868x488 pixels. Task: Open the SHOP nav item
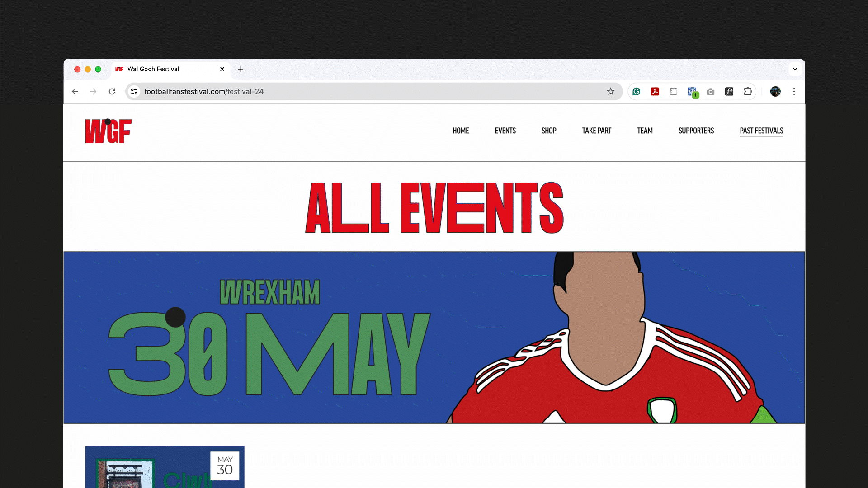pos(549,131)
